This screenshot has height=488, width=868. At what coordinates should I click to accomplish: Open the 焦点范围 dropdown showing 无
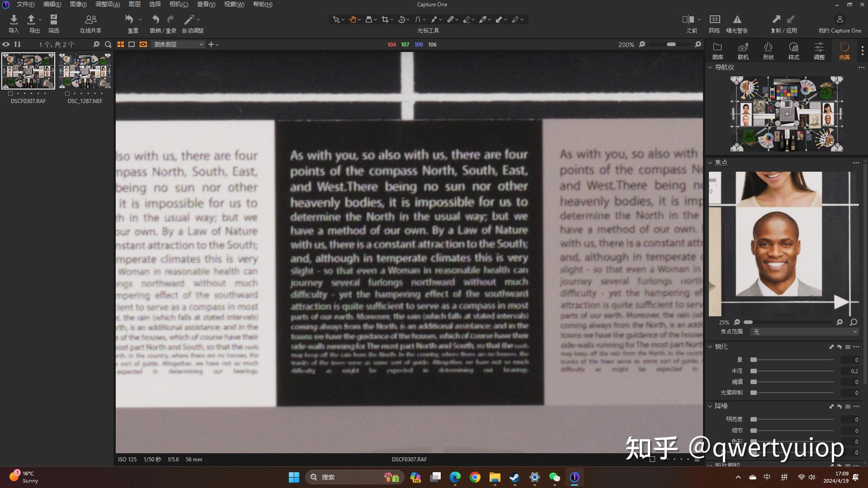tap(804, 332)
